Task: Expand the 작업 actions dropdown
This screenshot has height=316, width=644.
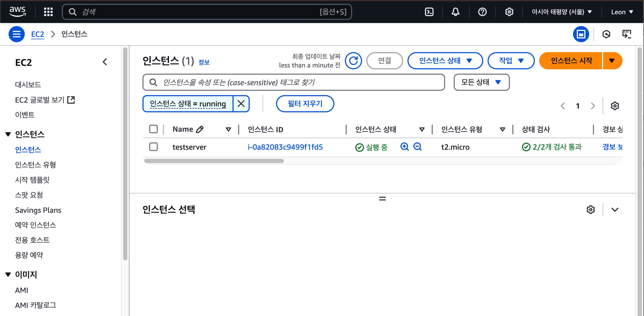Action: click(511, 61)
